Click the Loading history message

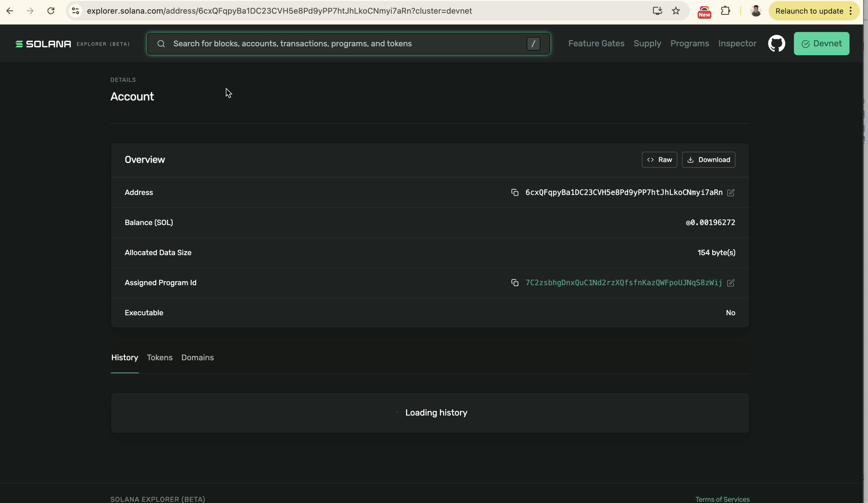pos(436,412)
